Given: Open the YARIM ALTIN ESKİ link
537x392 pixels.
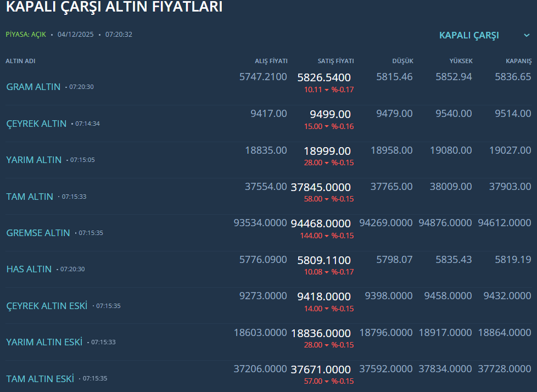Looking at the screenshot, I should pos(44,342).
